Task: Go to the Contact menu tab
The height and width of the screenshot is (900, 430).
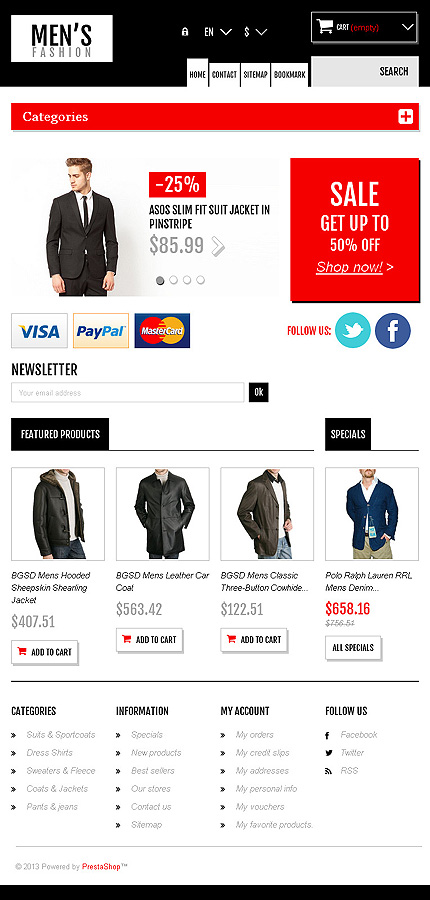Action: [x=224, y=75]
